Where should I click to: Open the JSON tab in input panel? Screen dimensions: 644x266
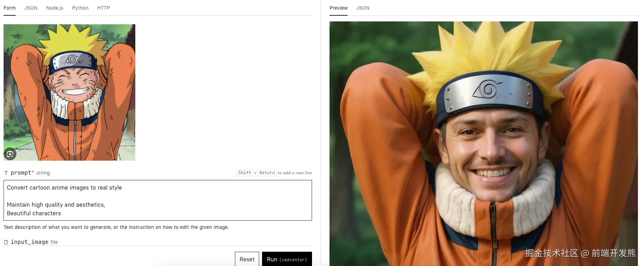pyautogui.click(x=31, y=8)
